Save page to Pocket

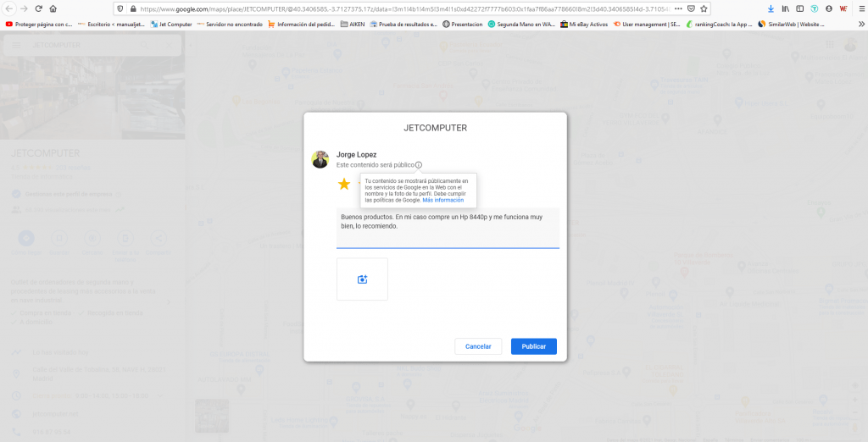[691, 8]
